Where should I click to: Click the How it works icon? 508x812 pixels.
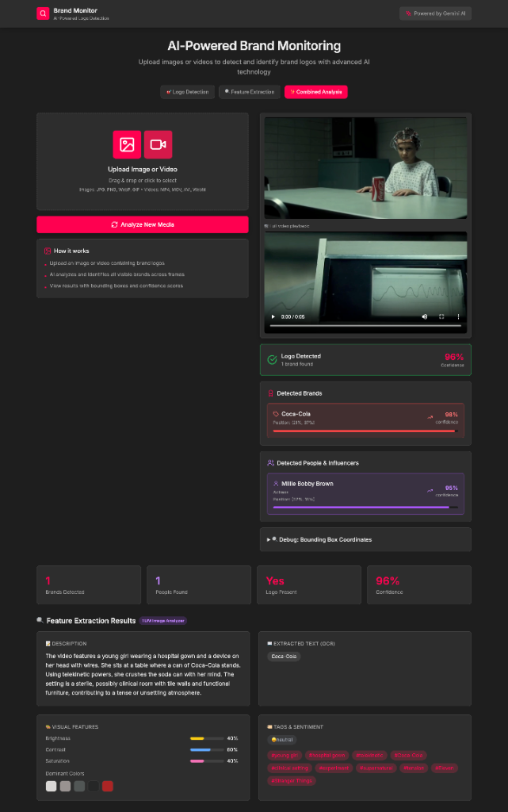[x=48, y=251]
